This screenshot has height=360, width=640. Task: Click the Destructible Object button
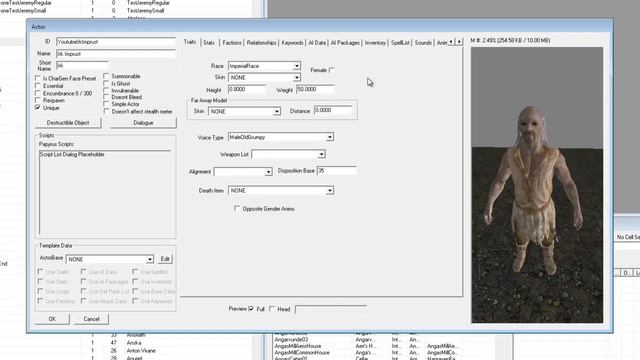pos(68,123)
